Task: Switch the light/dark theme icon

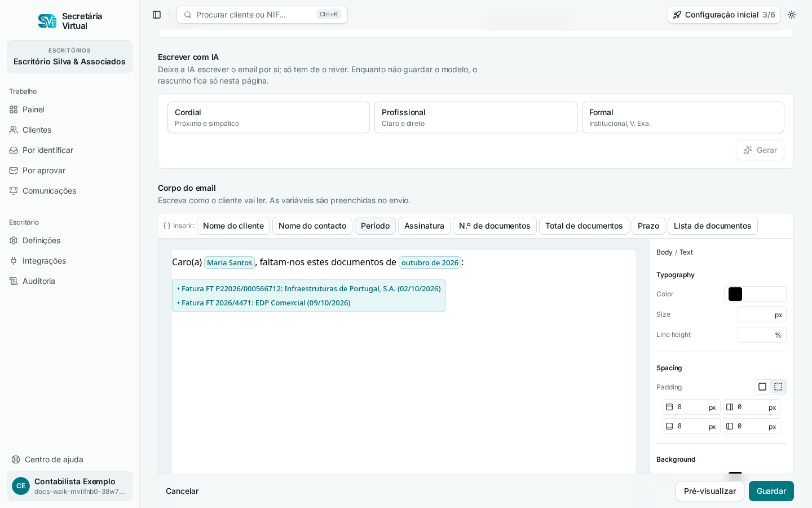Action: 792,15
